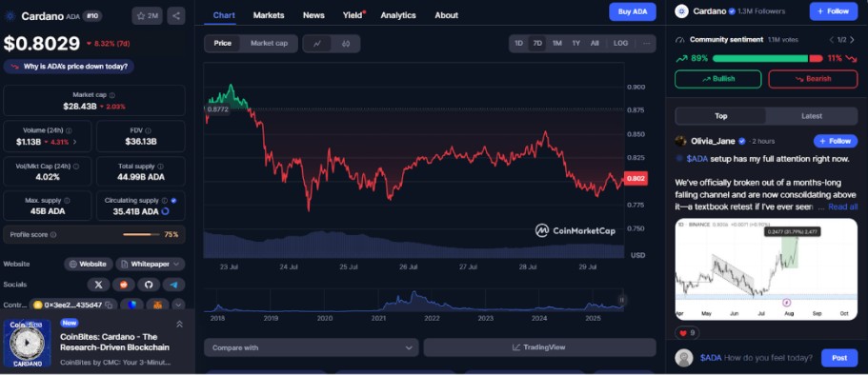This screenshot has height=375, width=868.
Task: Click the blue wallet icon beside the contract
Action: (131, 305)
